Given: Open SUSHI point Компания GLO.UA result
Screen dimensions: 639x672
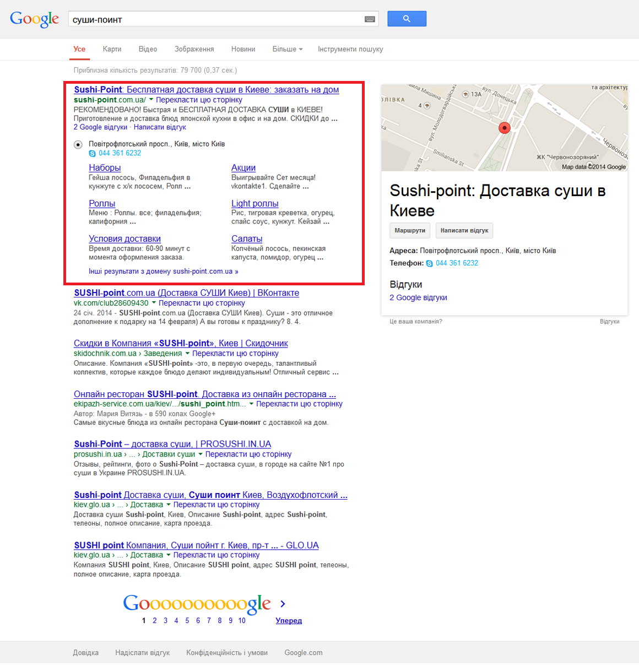Looking at the screenshot, I should (x=196, y=545).
